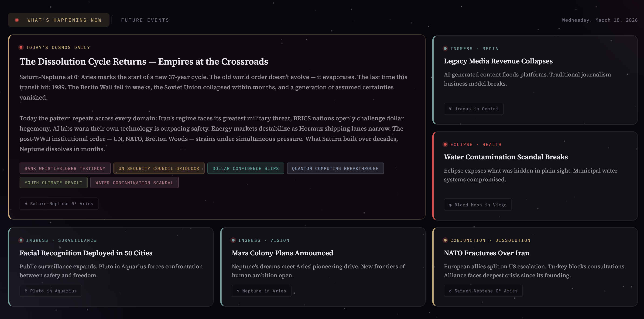Click the Uranus glyph in the Gemini chip

pos(450,109)
